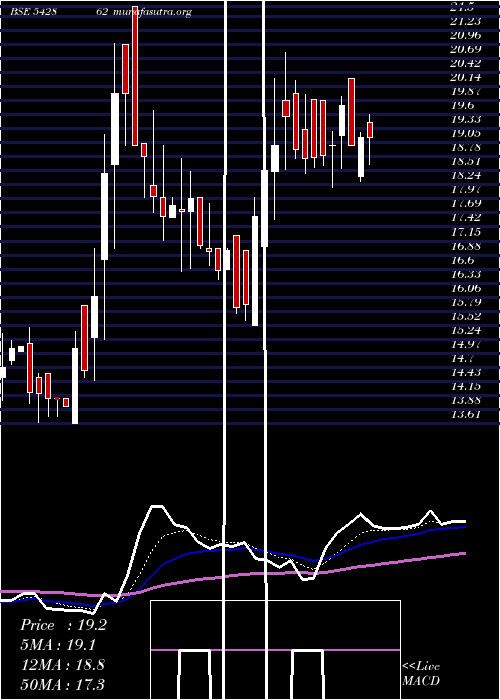Viewport: 500px width, 700px height.
Task: Click the 18.24 price axis label
Action: [466, 175]
